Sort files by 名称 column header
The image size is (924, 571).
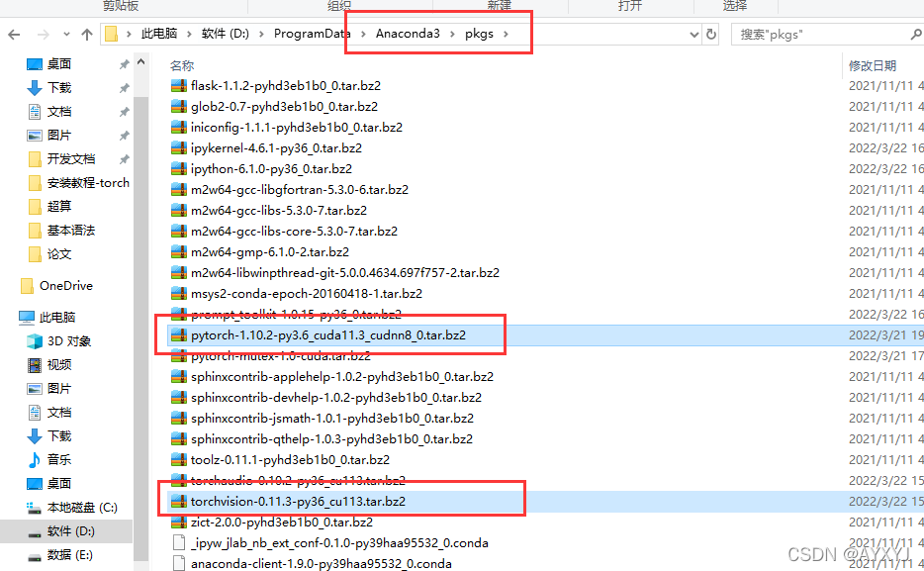pos(182,65)
